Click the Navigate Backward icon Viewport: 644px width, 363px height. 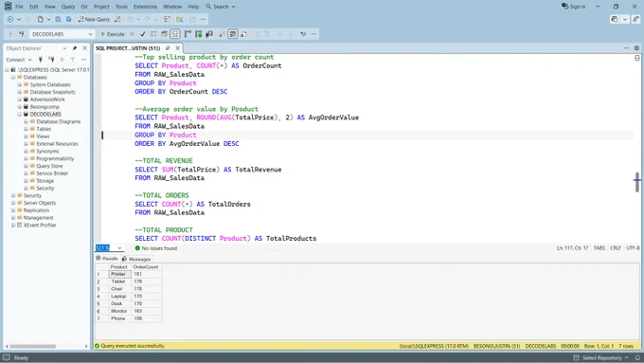tap(10, 19)
